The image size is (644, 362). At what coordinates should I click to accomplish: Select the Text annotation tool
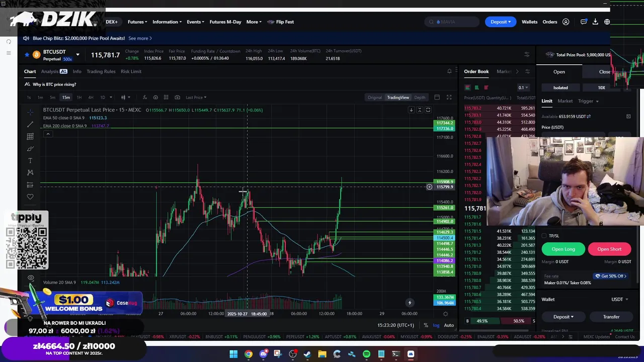[30, 160]
